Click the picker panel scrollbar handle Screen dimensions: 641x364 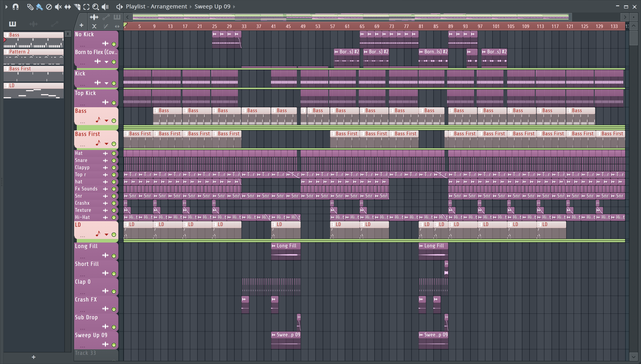click(68, 34)
